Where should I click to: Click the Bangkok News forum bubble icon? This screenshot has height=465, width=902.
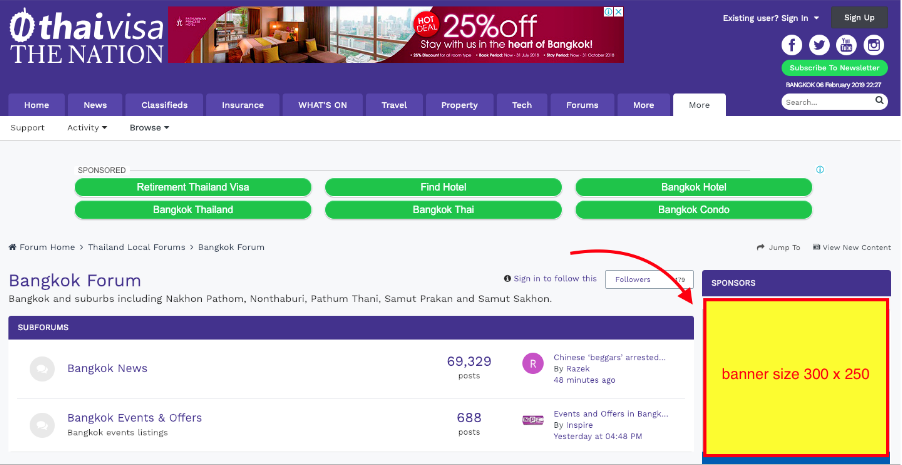pyautogui.click(x=42, y=369)
